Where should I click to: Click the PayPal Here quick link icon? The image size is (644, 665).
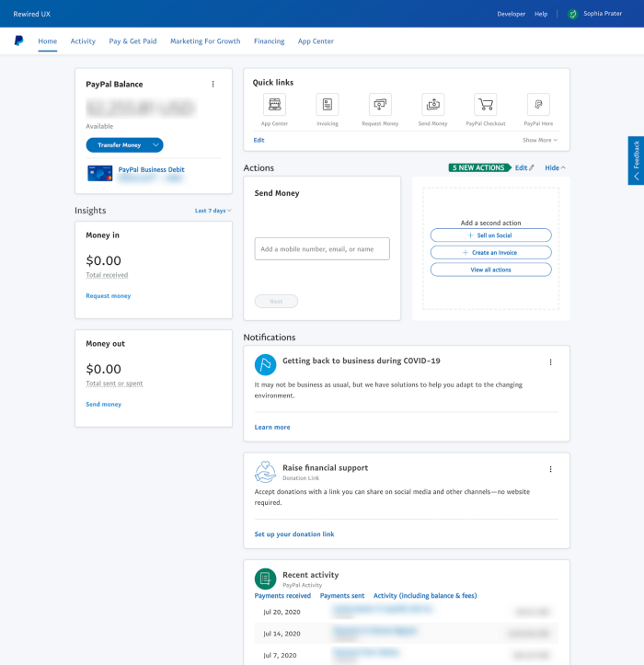538,104
